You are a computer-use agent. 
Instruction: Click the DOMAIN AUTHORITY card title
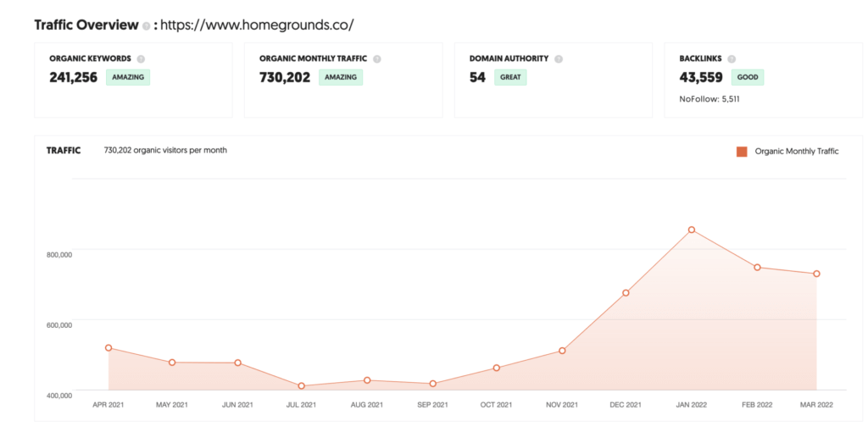coord(509,58)
